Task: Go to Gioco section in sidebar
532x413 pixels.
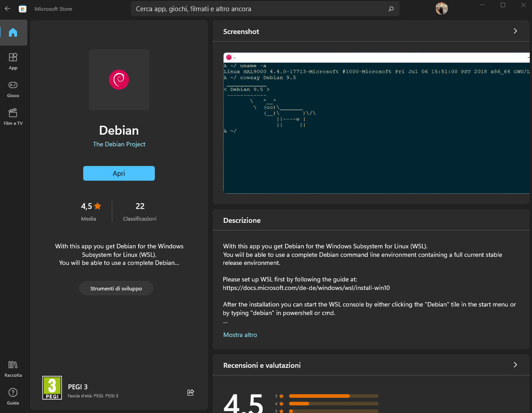Action: [13, 89]
